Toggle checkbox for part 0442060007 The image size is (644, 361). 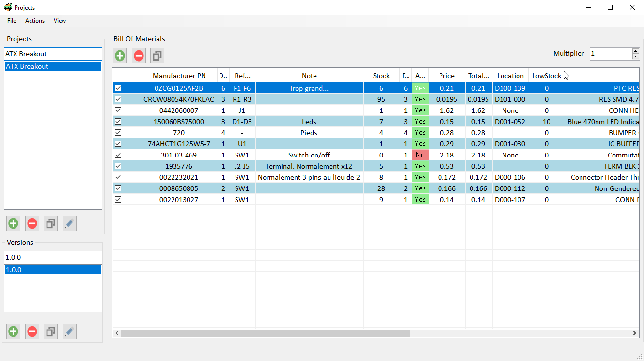[x=118, y=110]
